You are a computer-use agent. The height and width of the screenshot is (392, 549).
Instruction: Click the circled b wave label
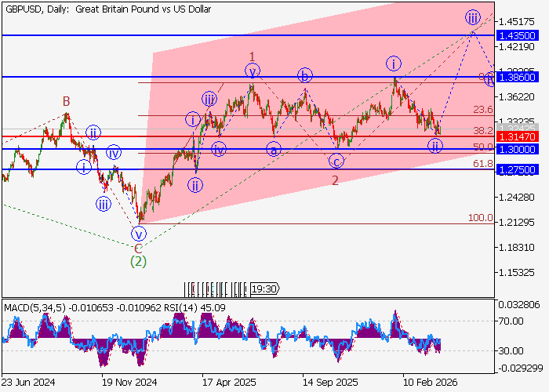304,76
